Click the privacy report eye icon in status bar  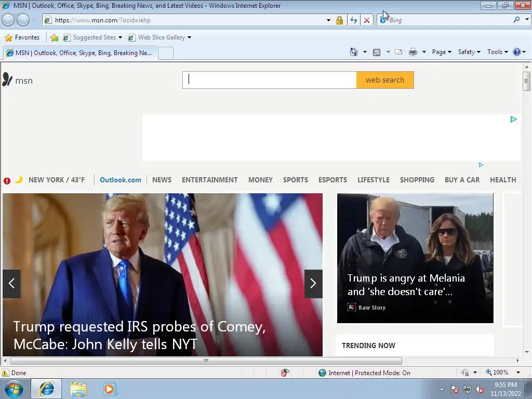click(285, 373)
